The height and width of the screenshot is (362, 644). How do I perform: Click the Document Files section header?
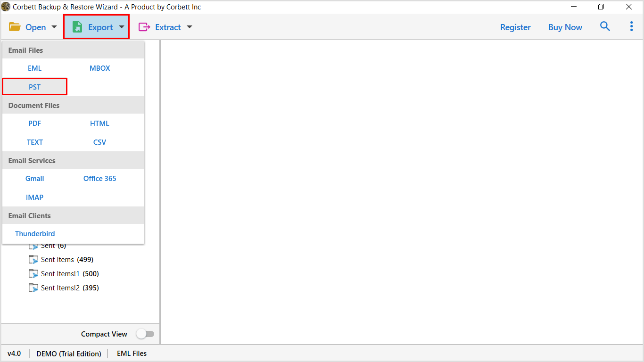73,105
